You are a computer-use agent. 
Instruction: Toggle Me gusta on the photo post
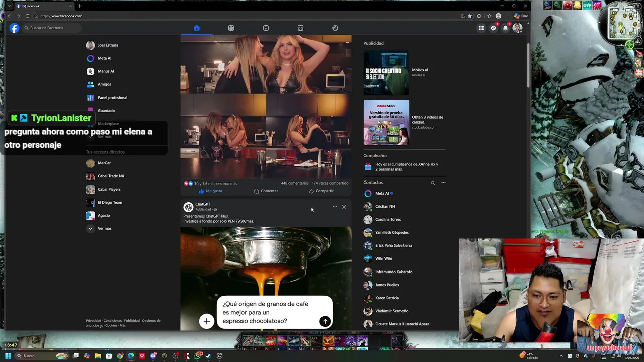[210, 191]
